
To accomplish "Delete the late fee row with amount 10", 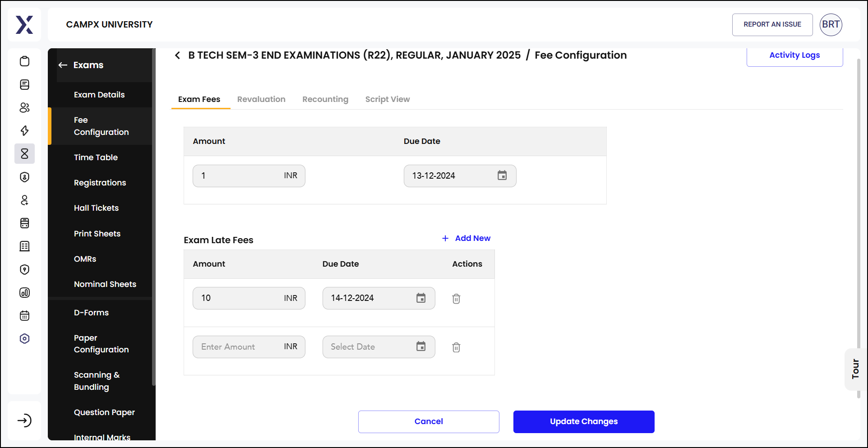I will (x=456, y=299).
